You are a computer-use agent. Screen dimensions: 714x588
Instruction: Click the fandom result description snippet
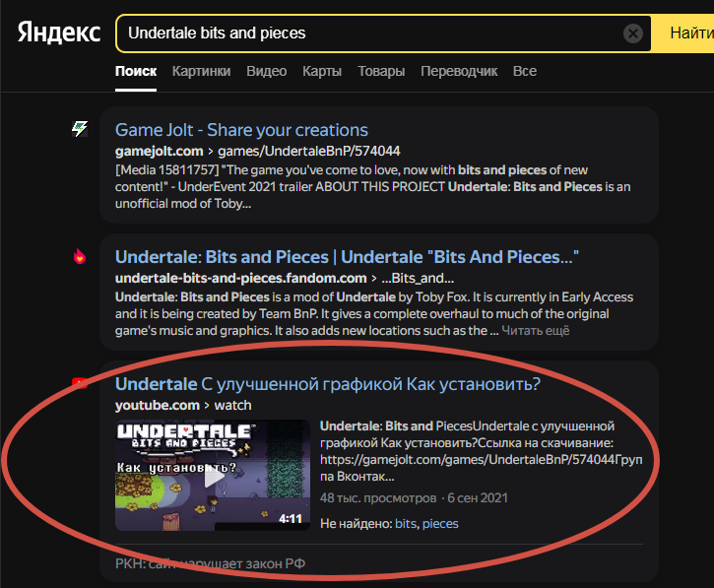[374, 313]
